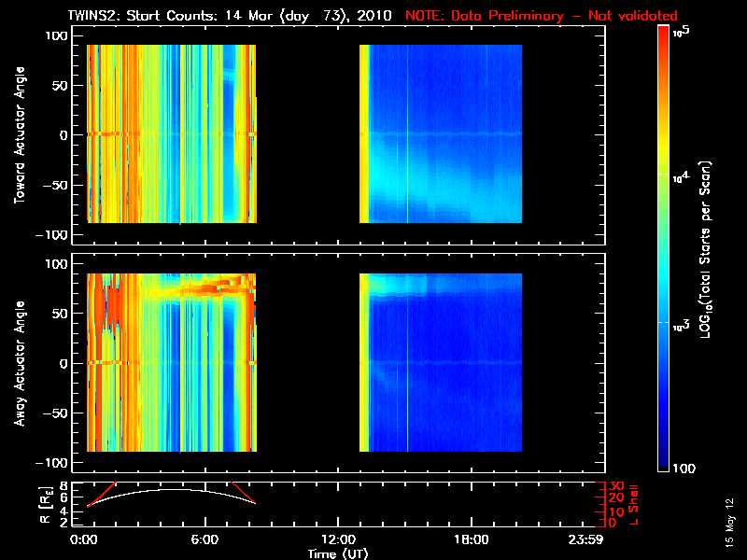Pick the dark blue bottom of color bar
Image resolution: width=747 pixels, height=560 pixels.
tap(665, 465)
